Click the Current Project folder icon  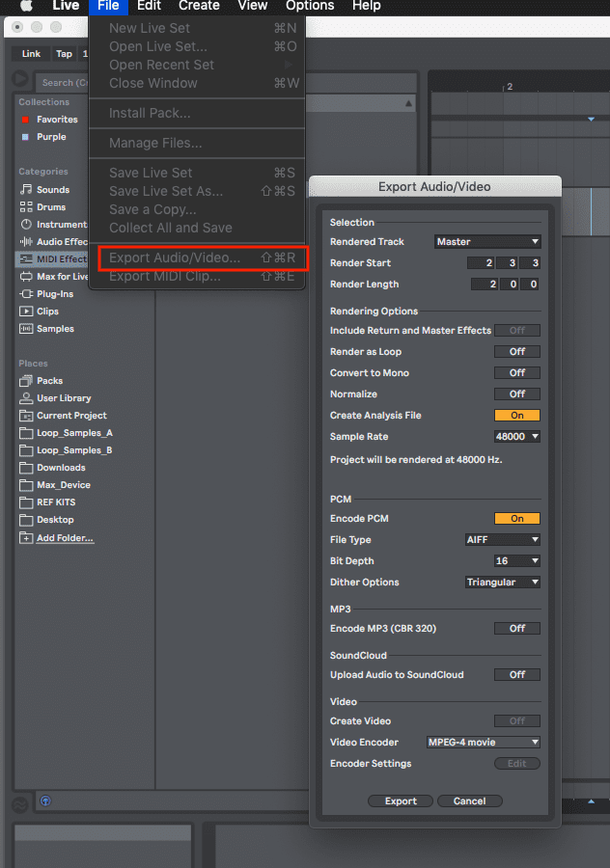(x=26, y=416)
